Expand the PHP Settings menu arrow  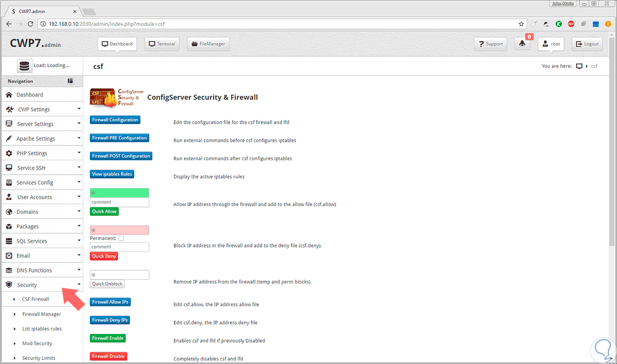(x=79, y=152)
